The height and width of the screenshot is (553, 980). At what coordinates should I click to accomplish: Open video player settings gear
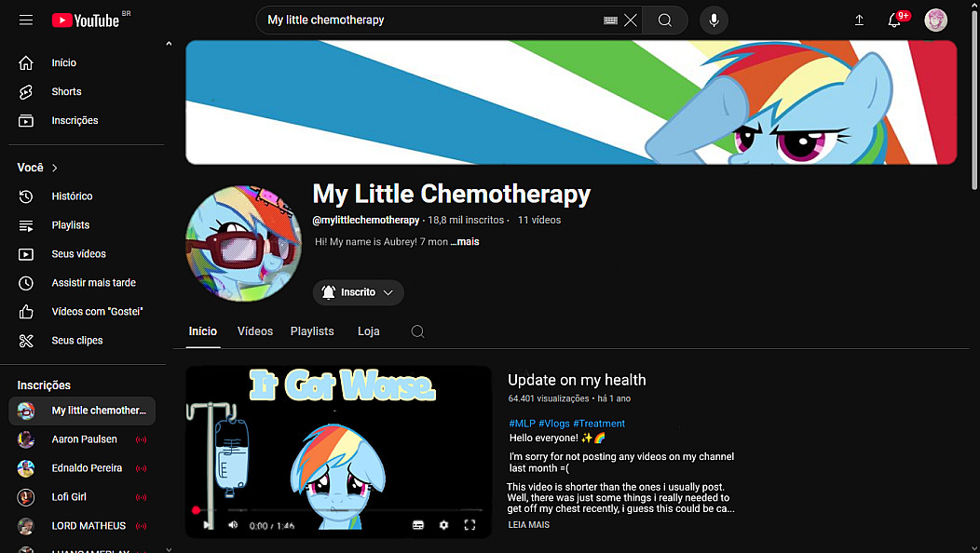[443, 525]
